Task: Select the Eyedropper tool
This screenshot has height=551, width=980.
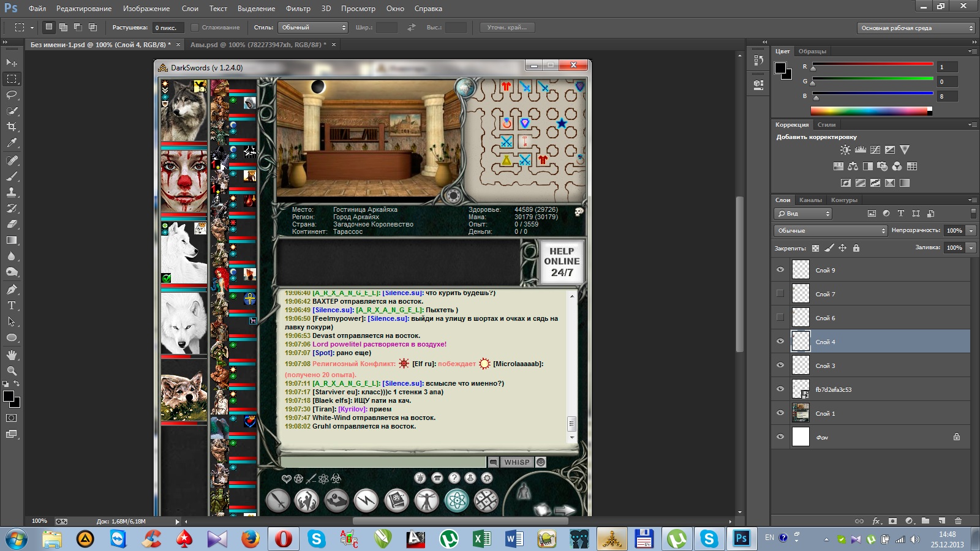Action: coord(12,143)
